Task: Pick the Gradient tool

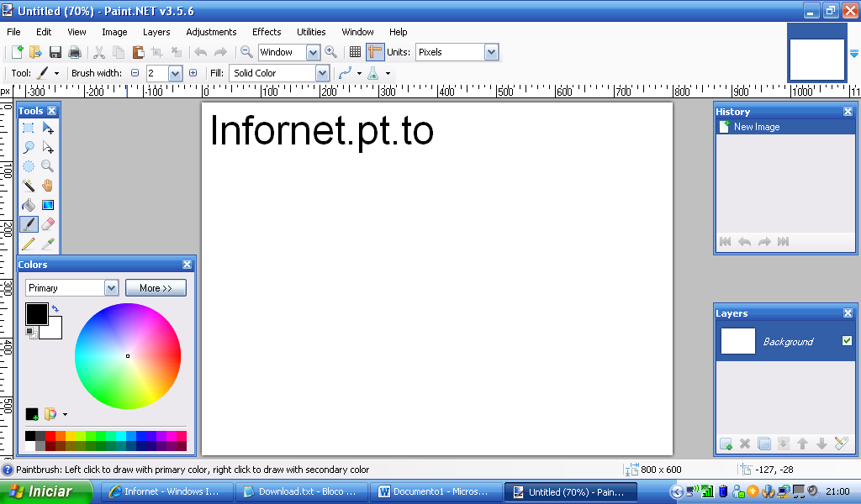Action: [48, 205]
